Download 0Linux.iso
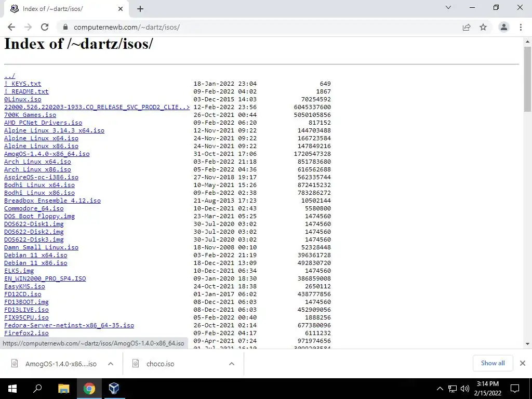This screenshot has width=532, height=399. click(x=23, y=99)
